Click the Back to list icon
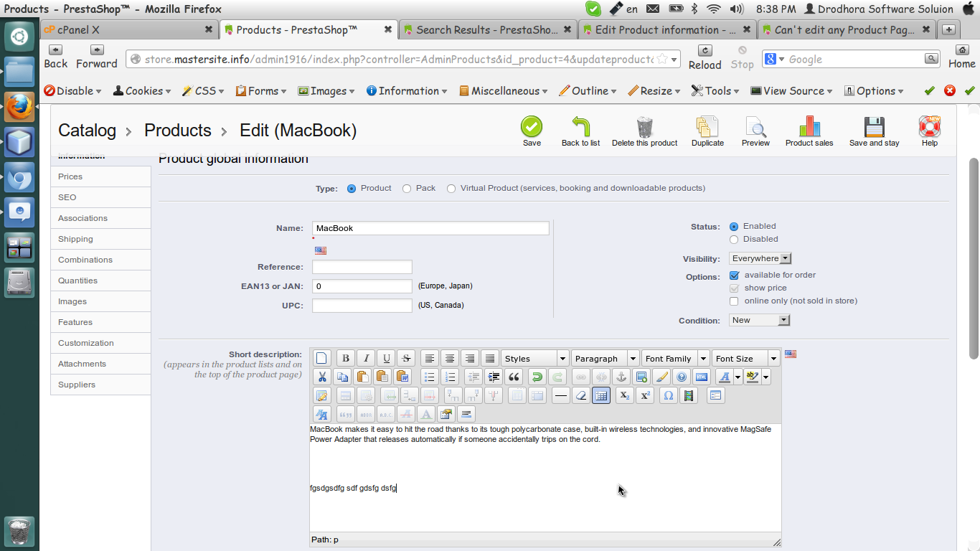The image size is (980, 551). (x=580, y=127)
